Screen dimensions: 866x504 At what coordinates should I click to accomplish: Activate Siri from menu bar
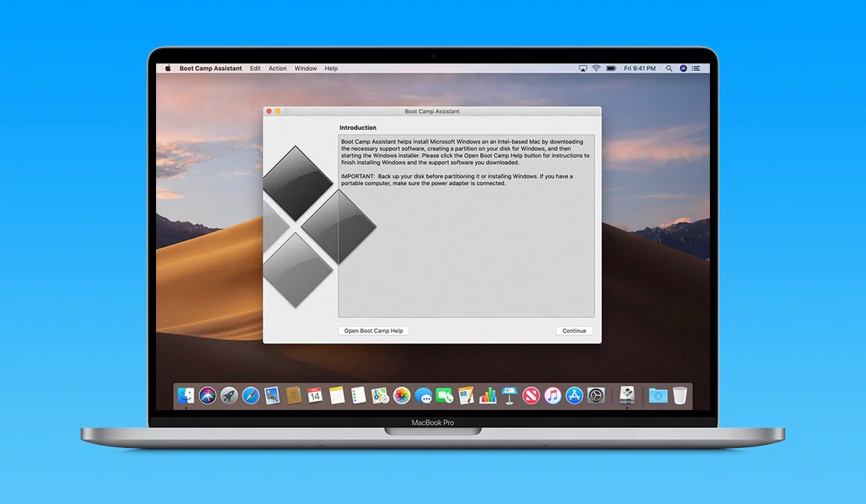point(683,69)
